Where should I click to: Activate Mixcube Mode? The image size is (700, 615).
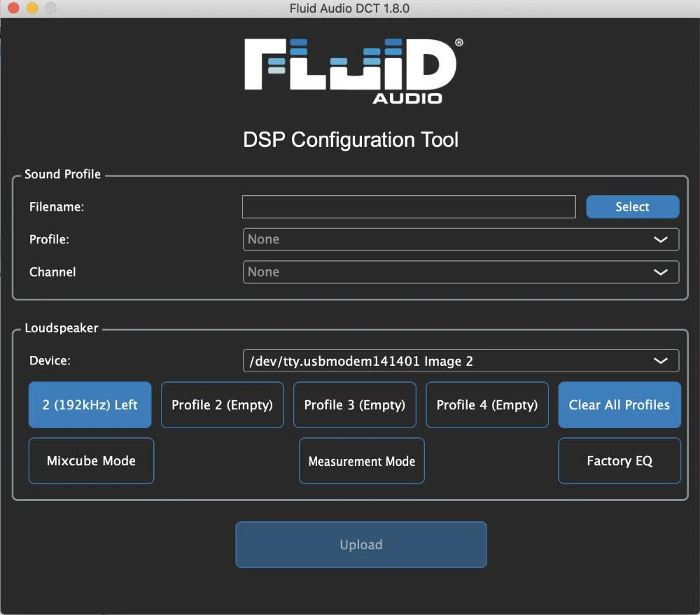click(91, 460)
